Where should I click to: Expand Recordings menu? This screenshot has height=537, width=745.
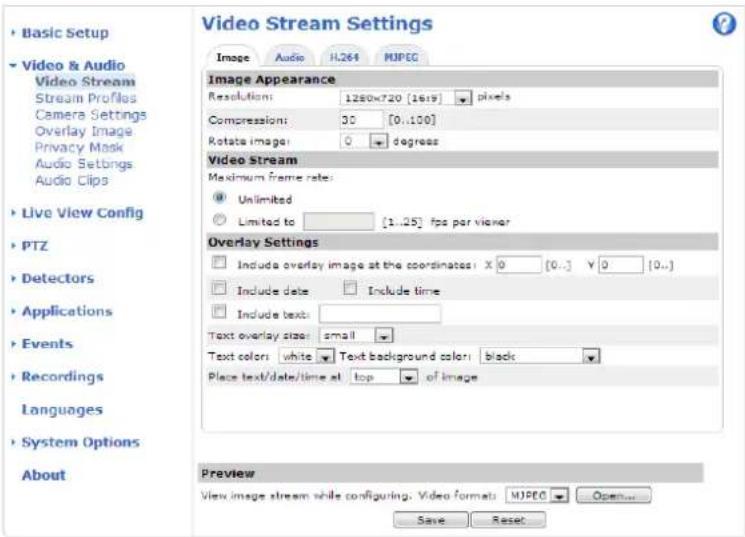point(62,377)
